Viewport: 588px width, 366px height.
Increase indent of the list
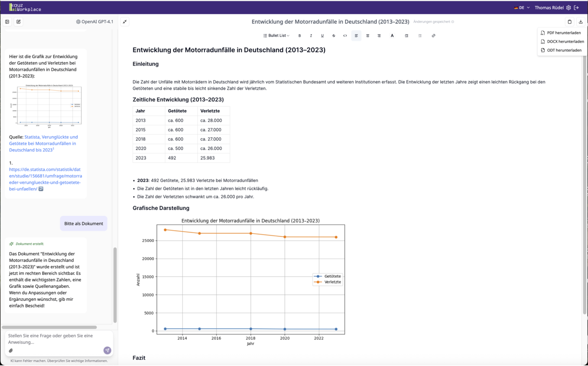(407, 36)
